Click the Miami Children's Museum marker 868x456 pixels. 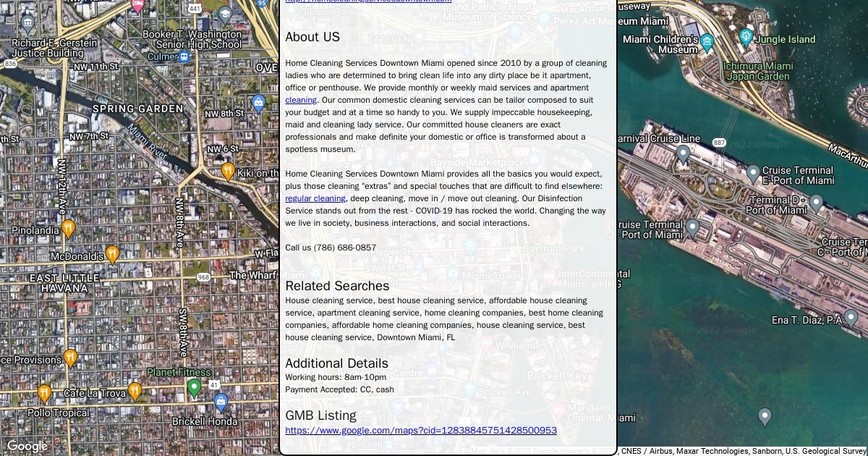click(x=707, y=41)
